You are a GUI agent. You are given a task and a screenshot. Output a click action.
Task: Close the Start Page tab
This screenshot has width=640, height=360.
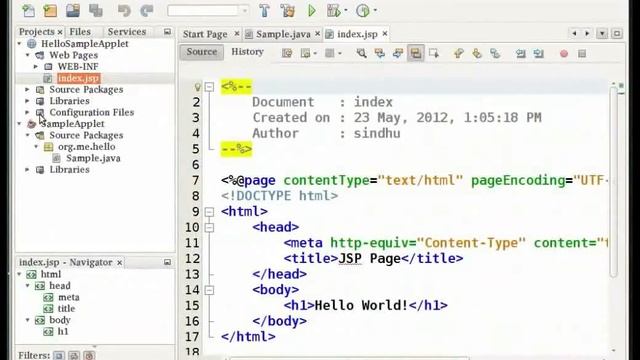click(x=236, y=34)
